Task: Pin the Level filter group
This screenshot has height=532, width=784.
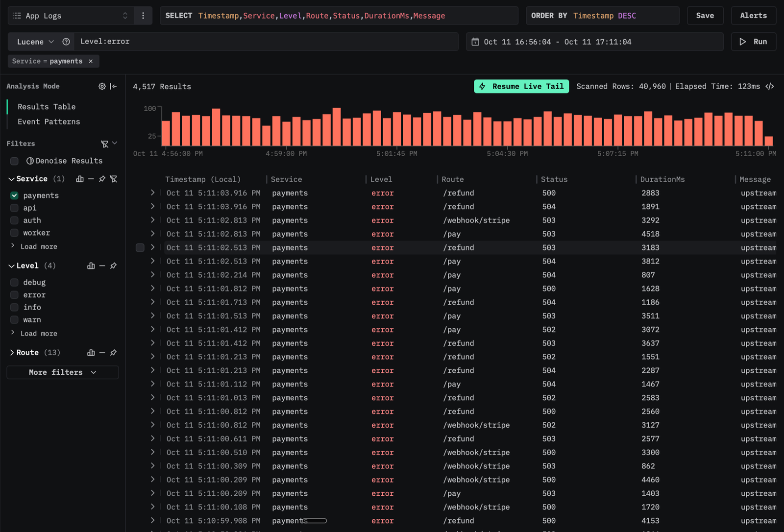Action: click(x=113, y=266)
